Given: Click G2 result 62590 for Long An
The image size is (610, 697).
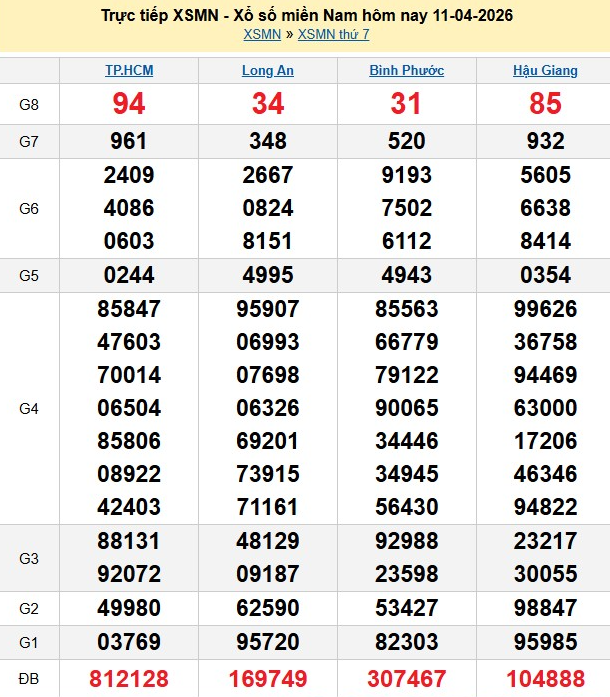Looking at the screenshot, I should 268,608.
